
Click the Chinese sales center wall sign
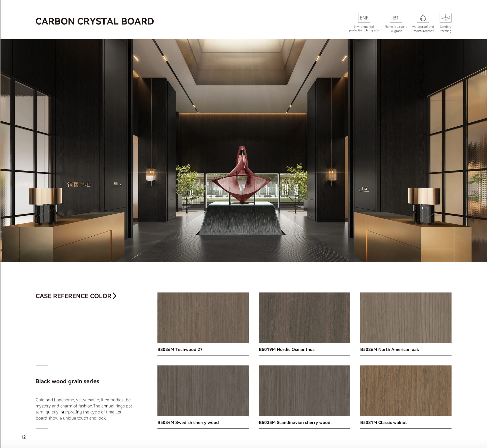tap(79, 185)
